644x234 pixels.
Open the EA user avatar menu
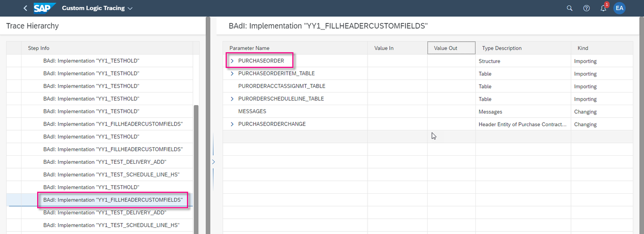619,8
